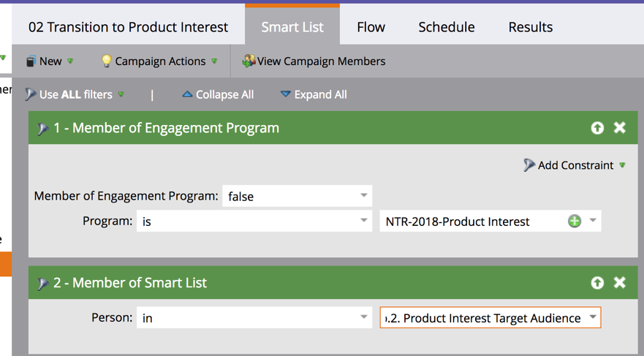Open the Program 'is' operator dropdown
Image resolution: width=644 pixels, height=356 pixels.
(254, 221)
